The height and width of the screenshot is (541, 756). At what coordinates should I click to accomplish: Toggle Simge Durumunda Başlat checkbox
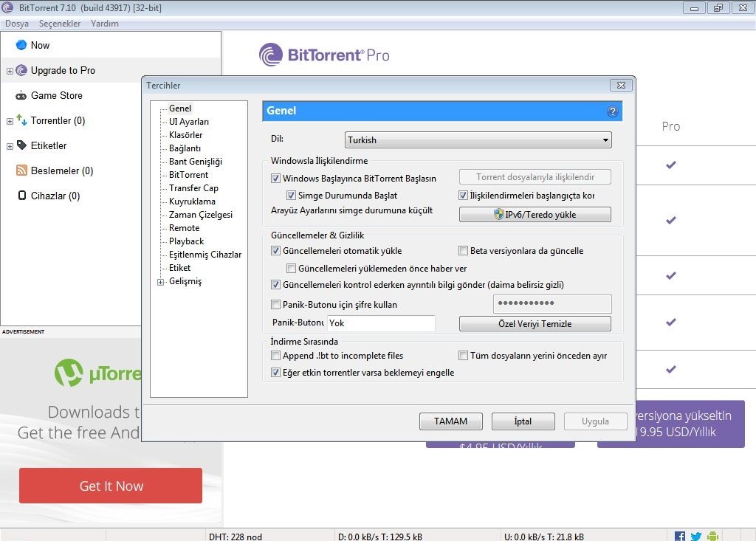point(291,196)
